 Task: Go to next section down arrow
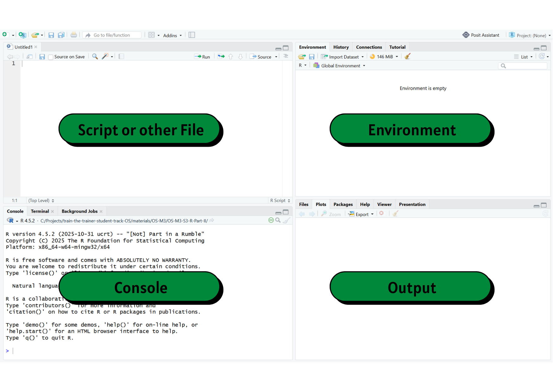click(240, 57)
